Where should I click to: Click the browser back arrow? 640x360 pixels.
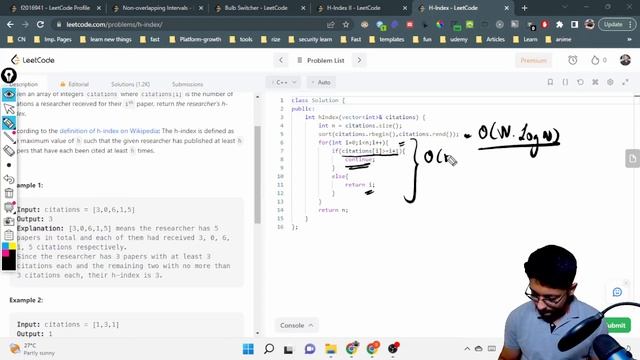pos(10,24)
